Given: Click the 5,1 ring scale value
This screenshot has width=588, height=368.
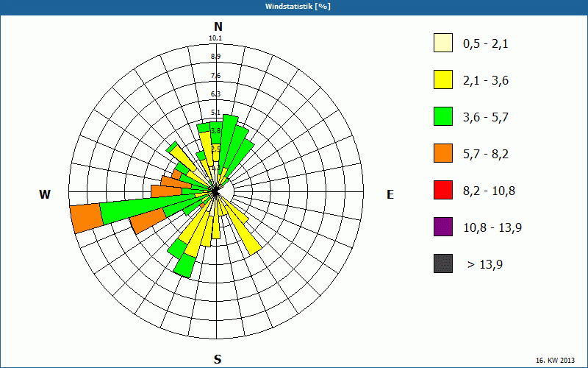Looking at the screenshot, I should tap(215, 113).
